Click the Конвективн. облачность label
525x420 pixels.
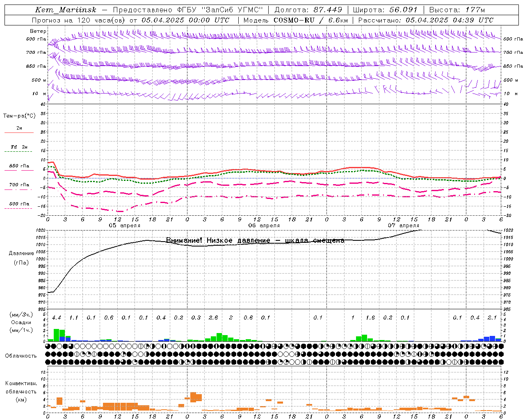click(21, 388)
